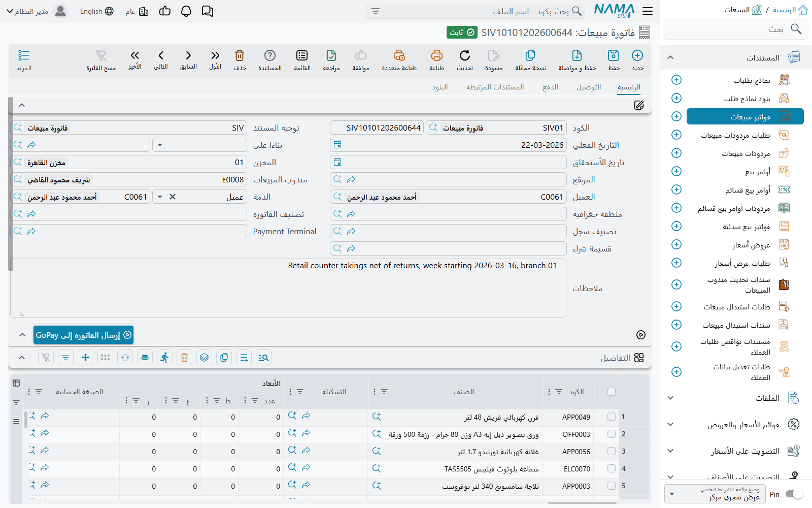Collapse the المستندات sidebar section
Image resolution: width=812 pixels, height=508 pixels.
[670, 57]
